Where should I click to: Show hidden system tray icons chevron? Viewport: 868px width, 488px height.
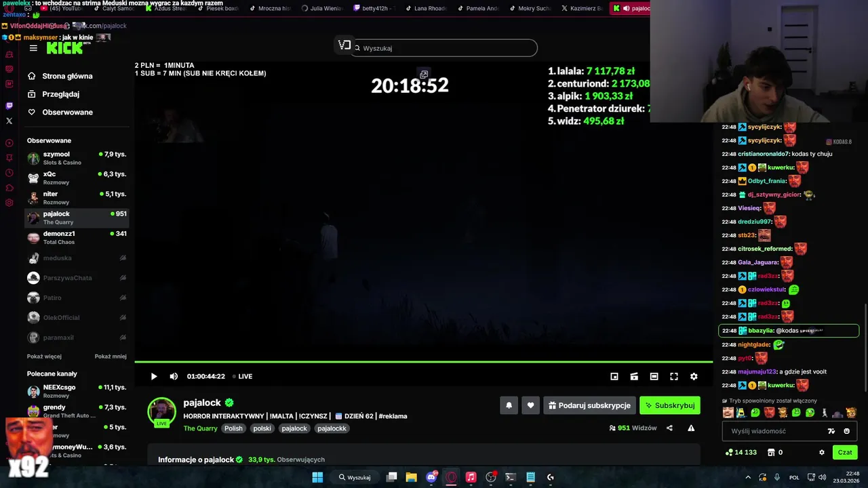point(749,477)
